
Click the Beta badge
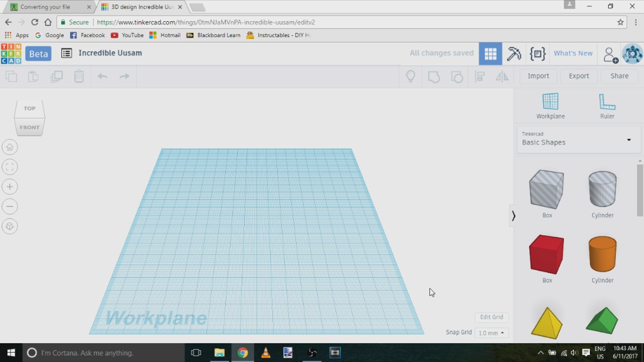38,54
